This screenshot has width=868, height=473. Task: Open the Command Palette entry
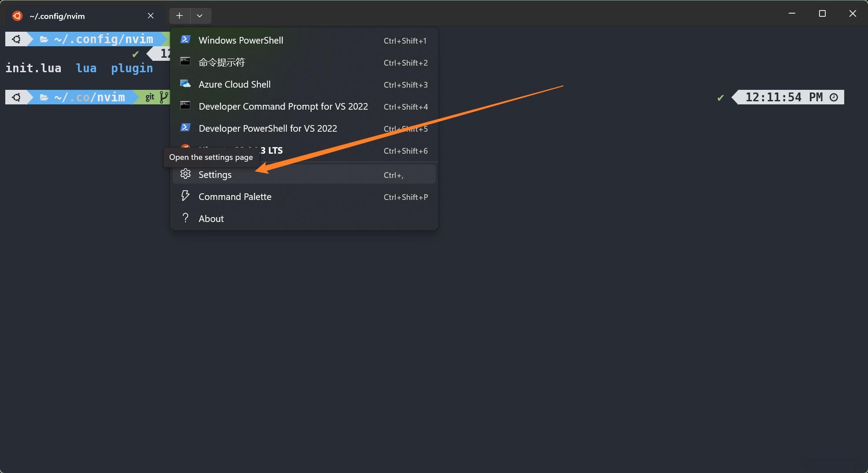click(304, 197)
